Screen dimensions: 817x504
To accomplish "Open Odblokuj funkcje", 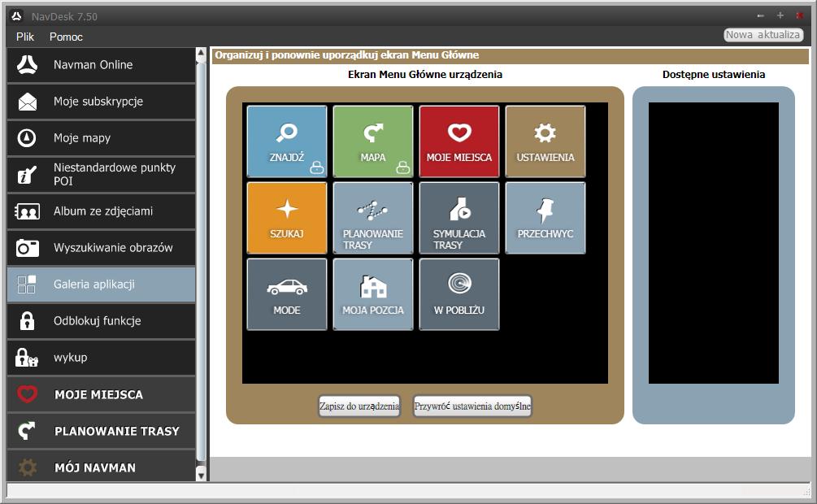I will [101, 320].
